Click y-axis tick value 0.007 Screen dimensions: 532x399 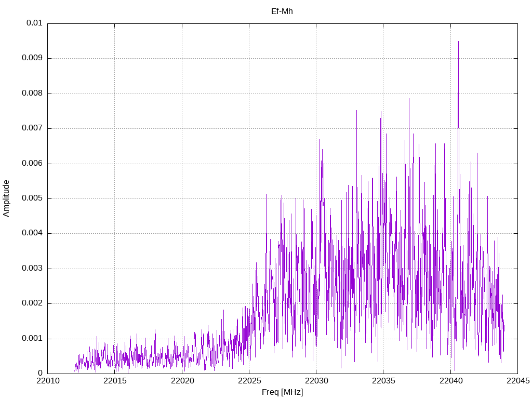[32, 128]
